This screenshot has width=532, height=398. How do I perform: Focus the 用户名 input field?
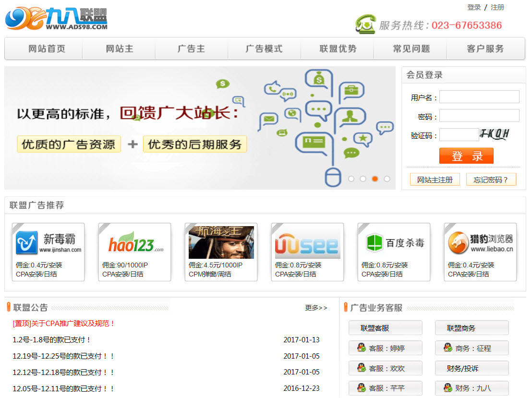click(x=479, y=97)
